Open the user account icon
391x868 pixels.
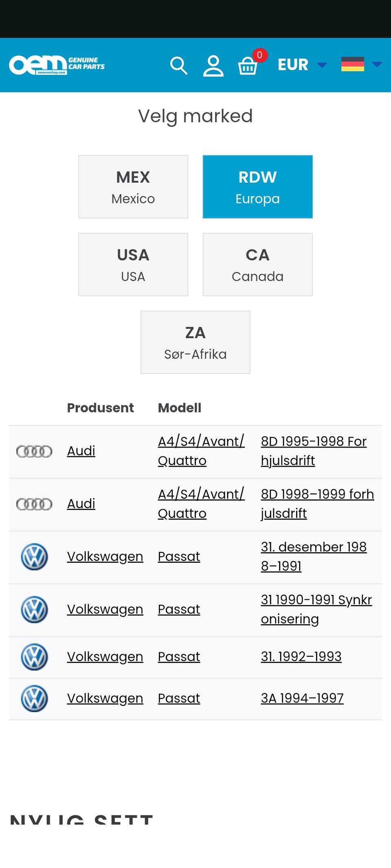tap(213, 66)
